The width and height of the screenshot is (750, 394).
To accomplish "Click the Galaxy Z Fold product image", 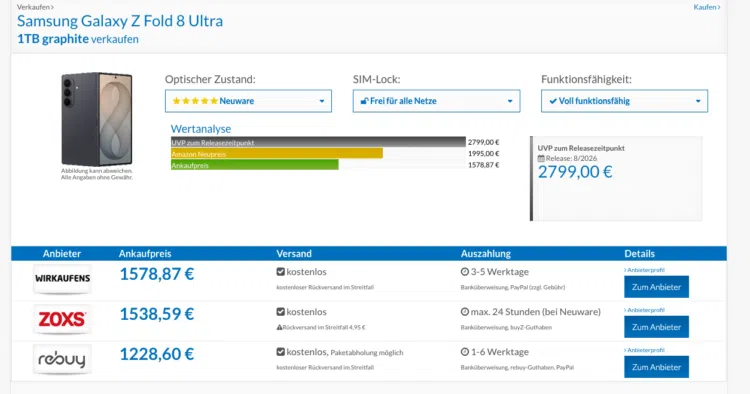I will [97, 119].
